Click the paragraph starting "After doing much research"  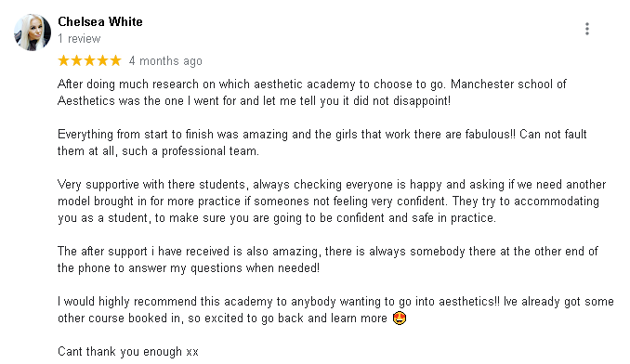pos(312,92)
